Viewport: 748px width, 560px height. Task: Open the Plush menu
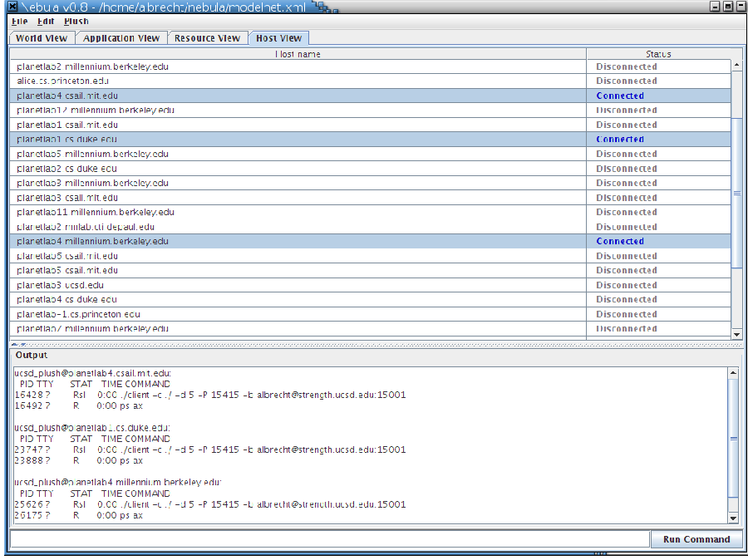click(76, 22)
